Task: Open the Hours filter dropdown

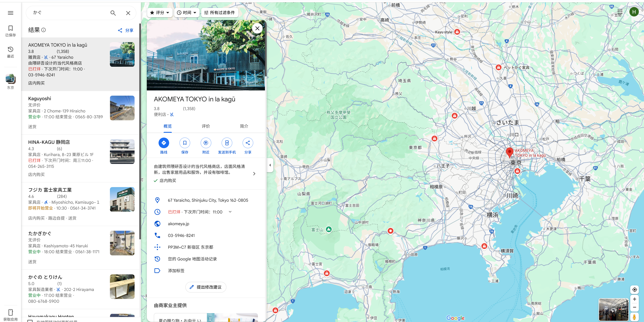Action: pos(187,12)
